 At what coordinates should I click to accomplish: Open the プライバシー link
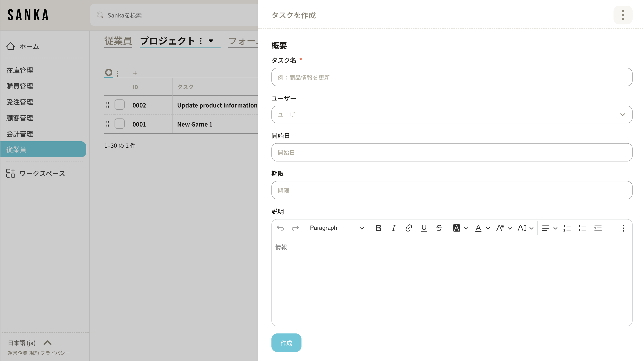coord(55,353)
